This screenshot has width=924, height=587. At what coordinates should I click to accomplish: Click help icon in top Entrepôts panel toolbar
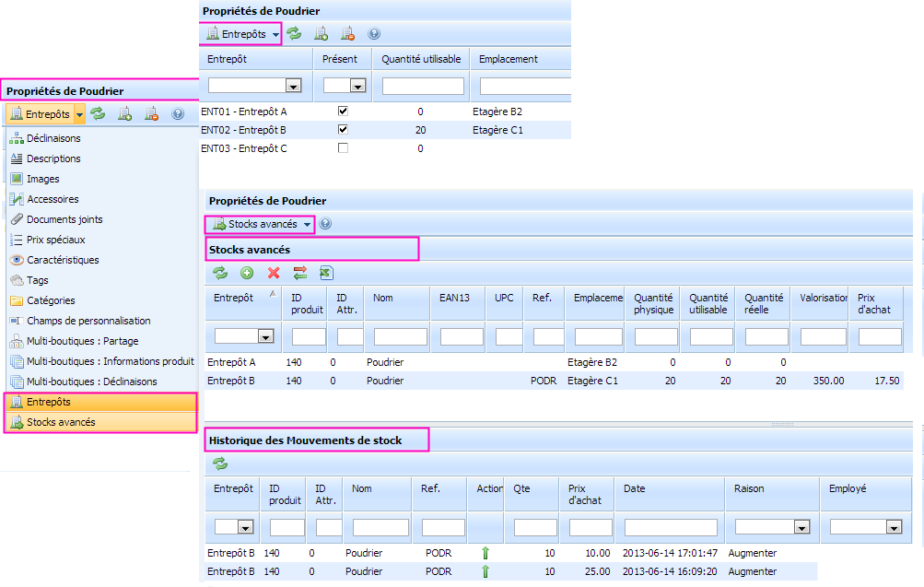click(x=374, y=33)
